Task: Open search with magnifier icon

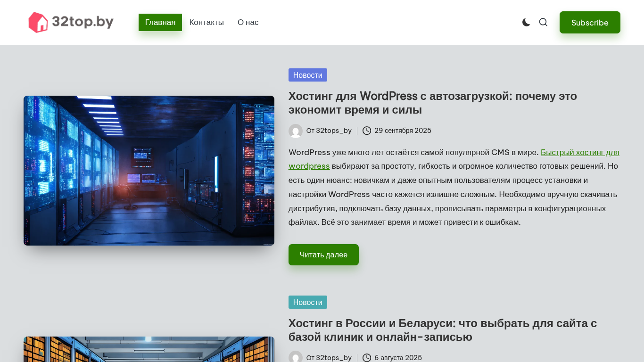Action: (543, 22)
